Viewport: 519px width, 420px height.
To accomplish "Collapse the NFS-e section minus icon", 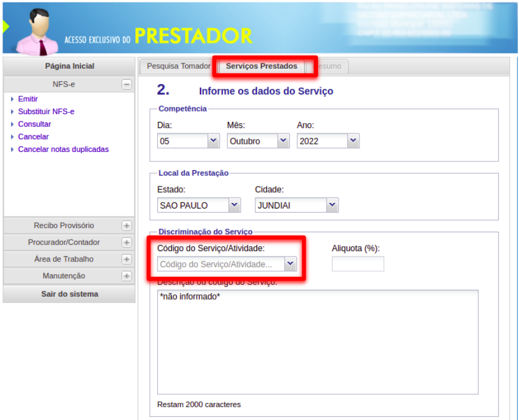I will [x=126, y=85].
